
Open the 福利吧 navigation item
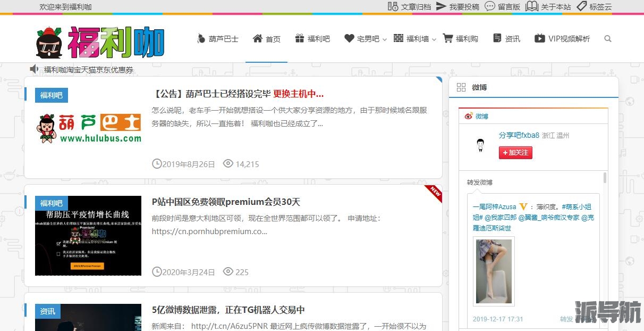tap(312, 39)
